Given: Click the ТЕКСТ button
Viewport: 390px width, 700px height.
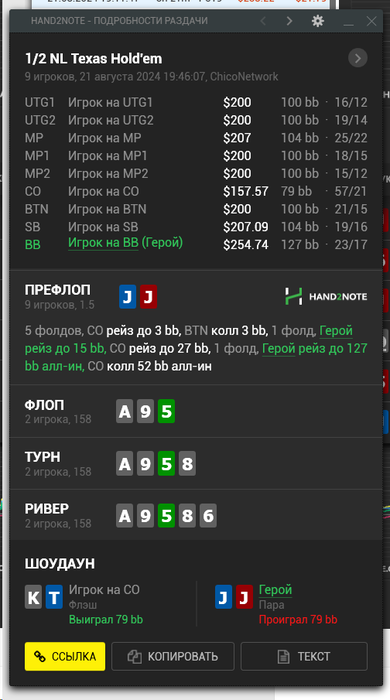Looking at the screenshot, I should (x=304, y=656).
